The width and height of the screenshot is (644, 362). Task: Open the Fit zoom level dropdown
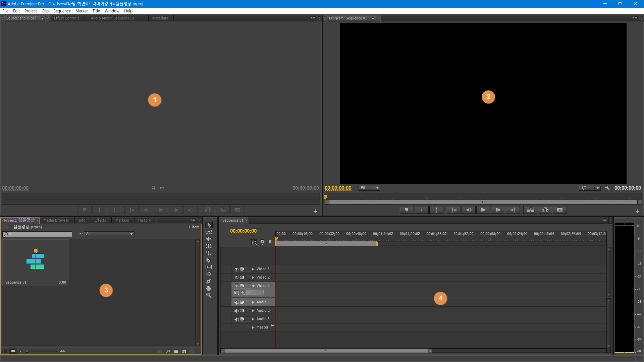coord(369,188)
